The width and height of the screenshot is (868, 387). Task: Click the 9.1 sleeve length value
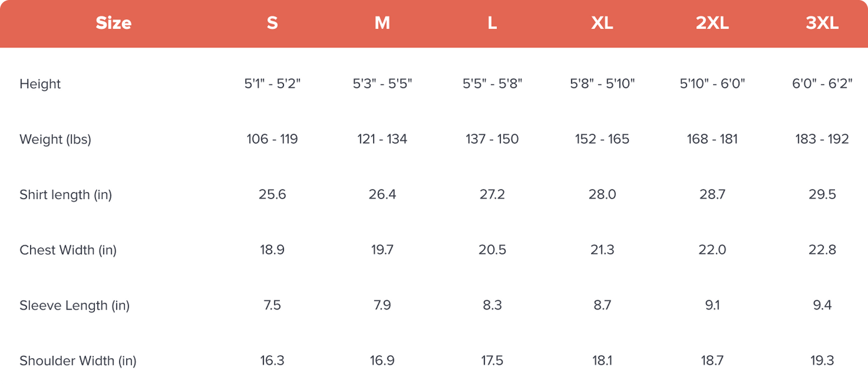click(712, 305)
